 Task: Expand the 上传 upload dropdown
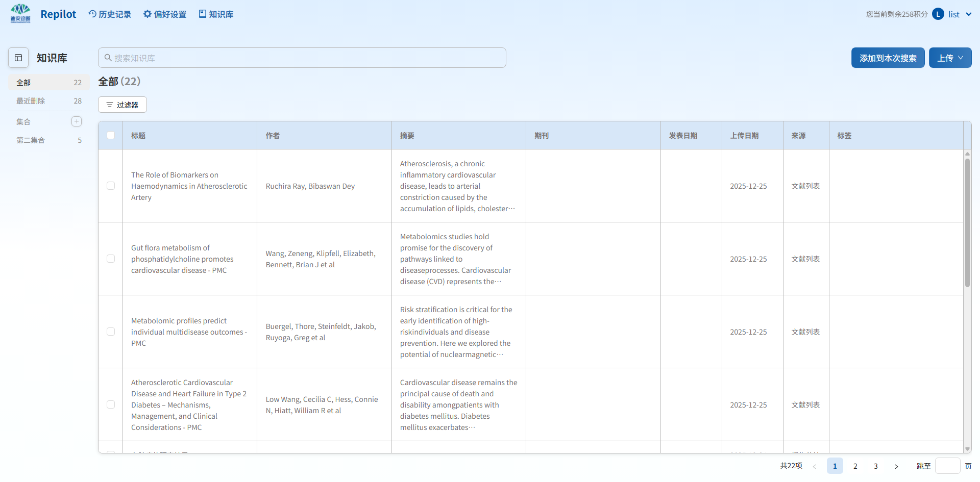point(950,58)
